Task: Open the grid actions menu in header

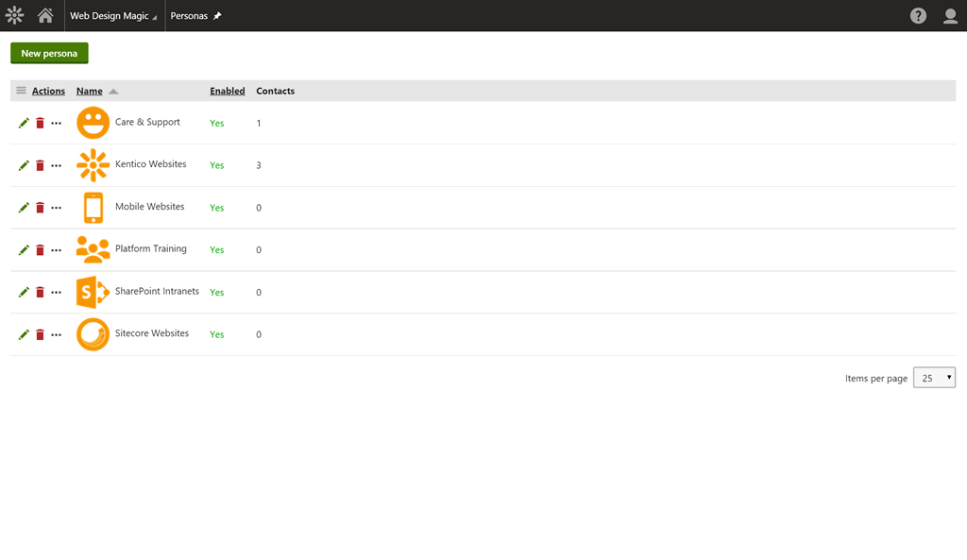Action: [21, 91]
